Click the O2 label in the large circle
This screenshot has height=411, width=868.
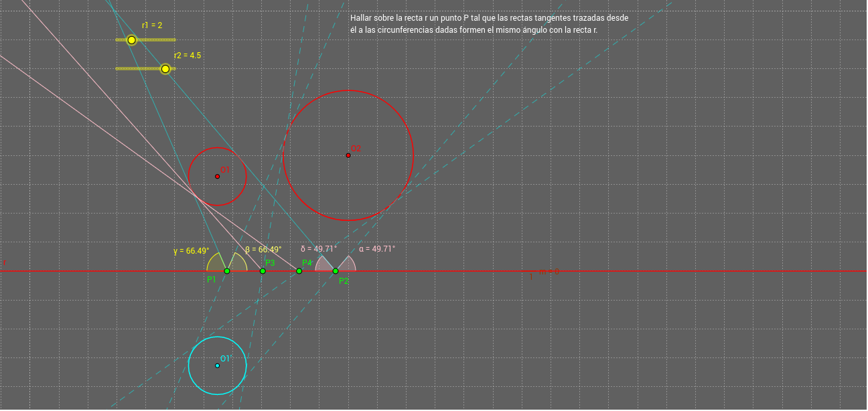click(356, 149)
